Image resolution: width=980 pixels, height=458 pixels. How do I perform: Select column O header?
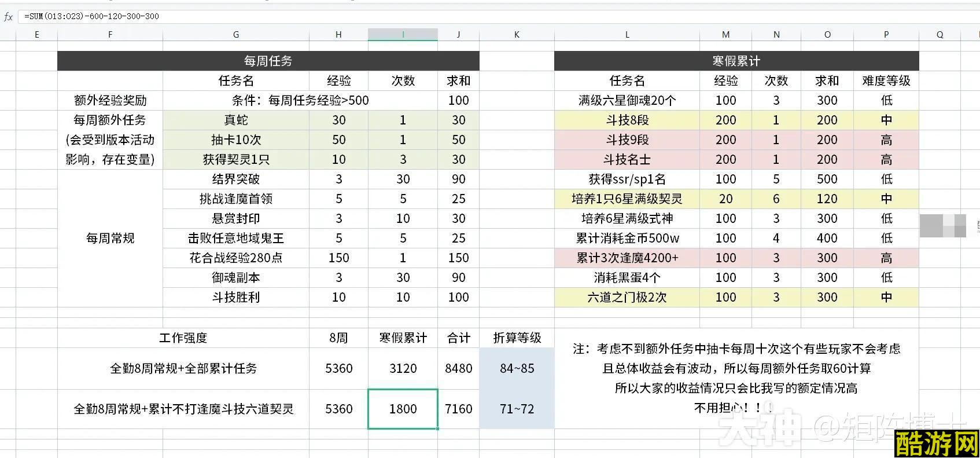pyautogui.click(x=827, y=35)
